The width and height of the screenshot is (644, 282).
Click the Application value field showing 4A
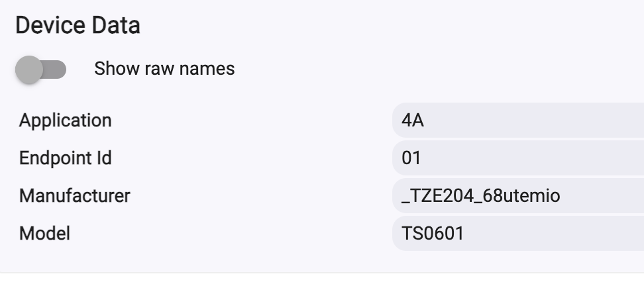pos(517,120)
